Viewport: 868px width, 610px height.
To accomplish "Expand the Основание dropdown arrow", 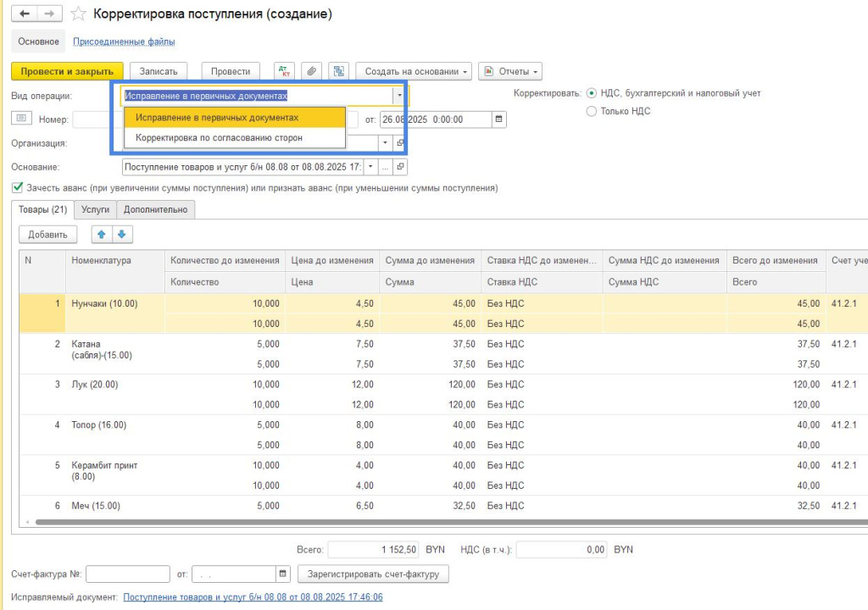I will (371, 167).
